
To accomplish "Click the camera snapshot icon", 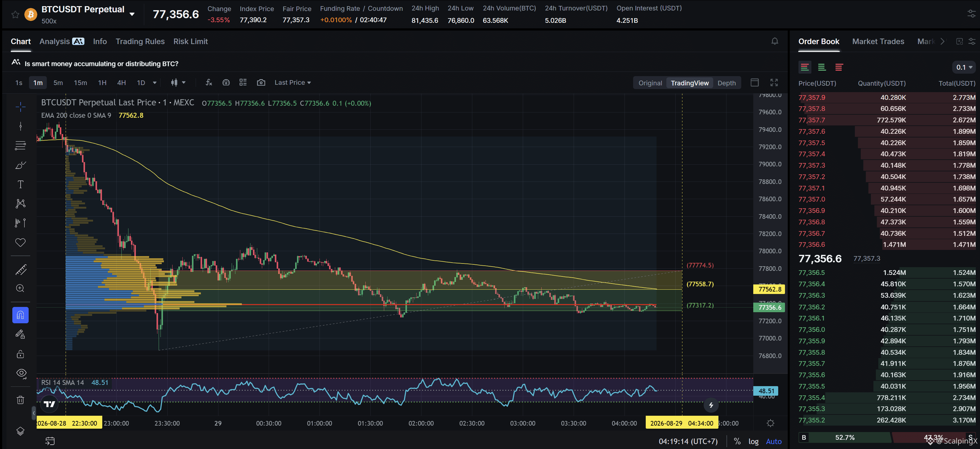I will click(261, 83).
